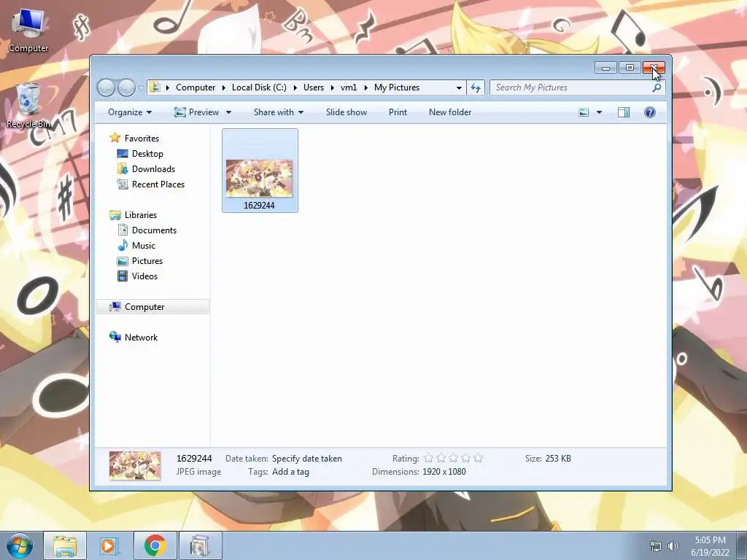The image size is (747, 560).
Task: Click Add a tag in details pane
Action: (x=290, y=472)
